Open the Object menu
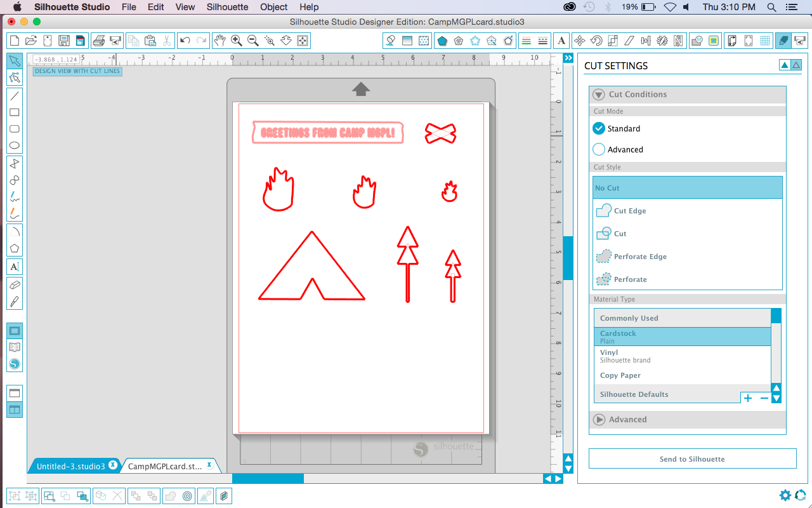Image resolution: width=812 pixels, height=508 pixels. [x=273, y=7]
